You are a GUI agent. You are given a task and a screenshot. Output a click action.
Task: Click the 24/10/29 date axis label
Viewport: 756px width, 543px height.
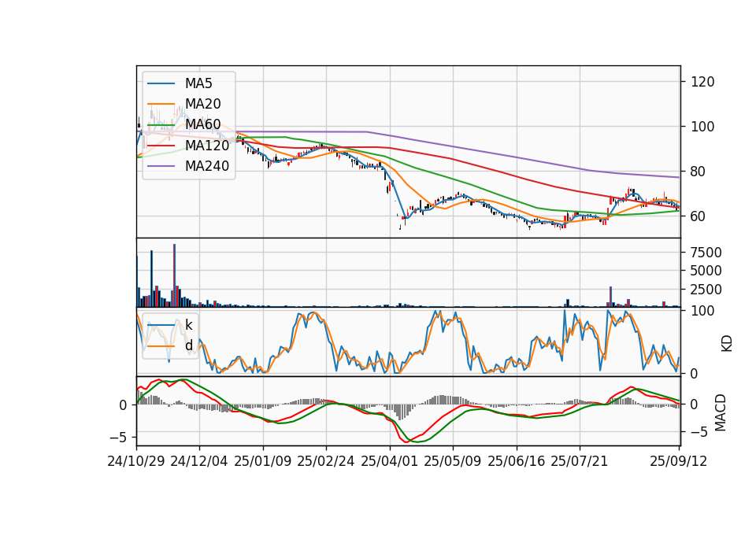pyautogui.click(x=136, y=461)
